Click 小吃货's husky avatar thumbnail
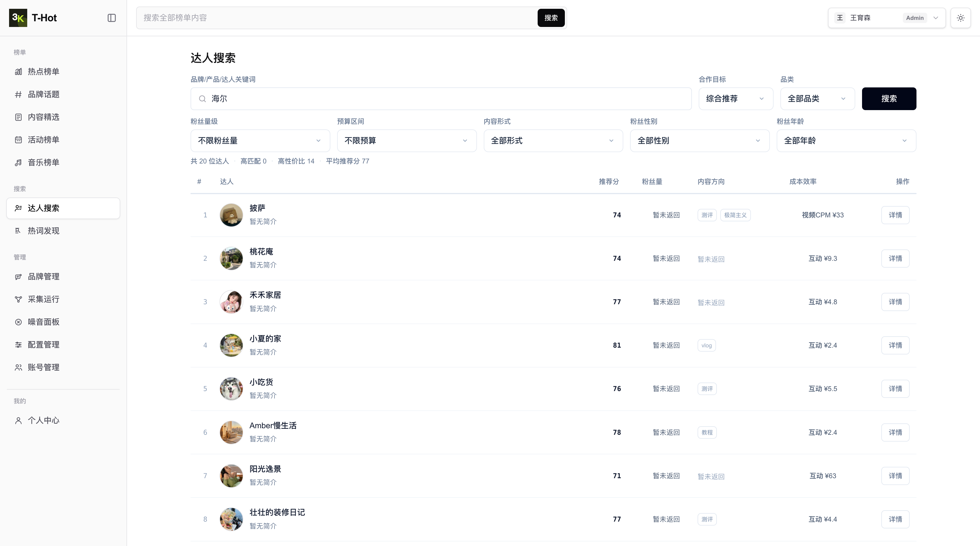The height and width of the screenshot is (546, 980). (231, 389)
